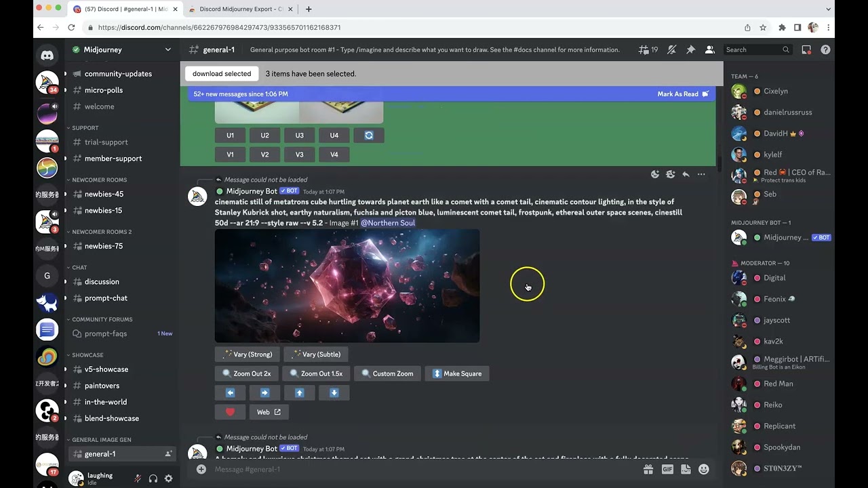Click Vary (Subtle) button
Image resolution: width=868 pixels, height=488 pixels.
click(x=316, y=354)
